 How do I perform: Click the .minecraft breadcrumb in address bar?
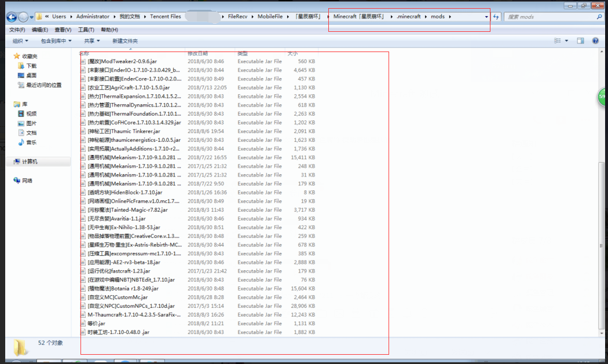[x=408, y=17]
